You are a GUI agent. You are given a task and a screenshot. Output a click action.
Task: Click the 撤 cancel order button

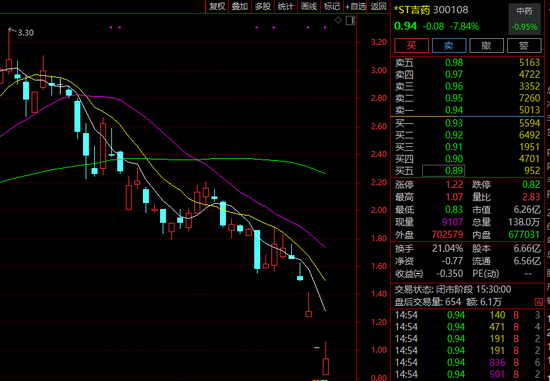click(x=487, y=46)
